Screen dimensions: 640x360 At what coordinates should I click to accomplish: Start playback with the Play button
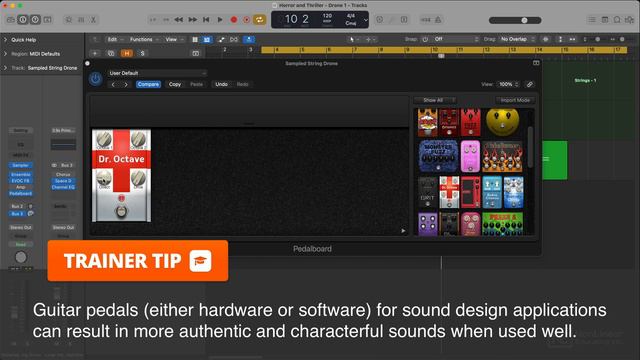[x=220, y=20]
